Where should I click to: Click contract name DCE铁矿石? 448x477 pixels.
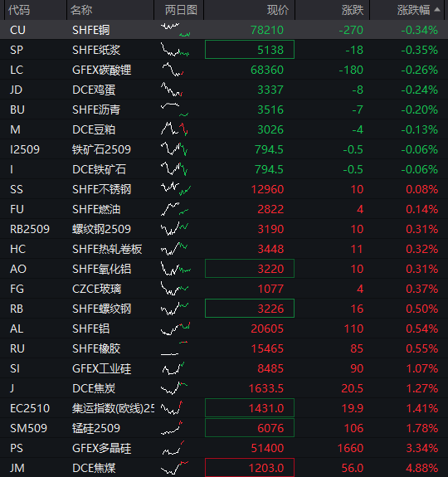point(99,169)
